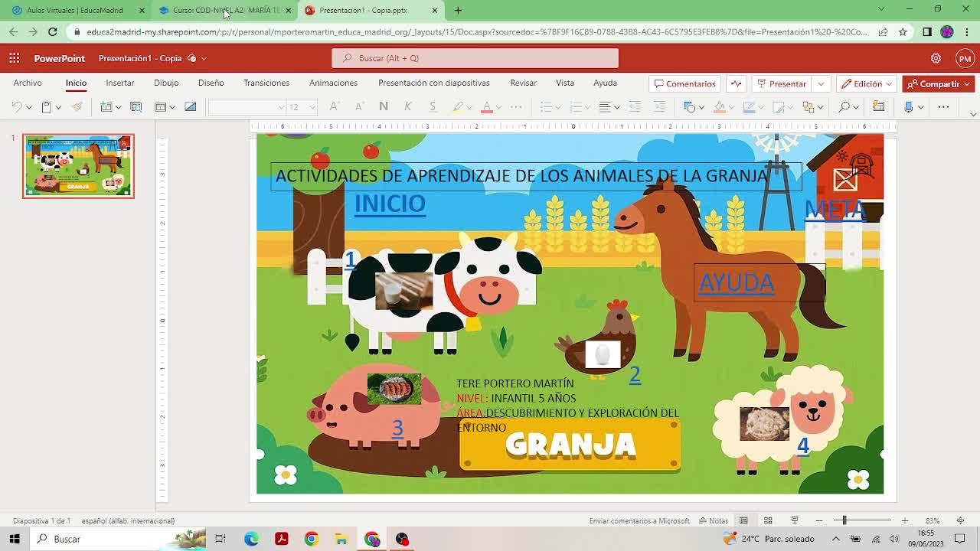Open the Transiciones tab
The height and width of the screenshot is (551, 980).
(266, 83)
